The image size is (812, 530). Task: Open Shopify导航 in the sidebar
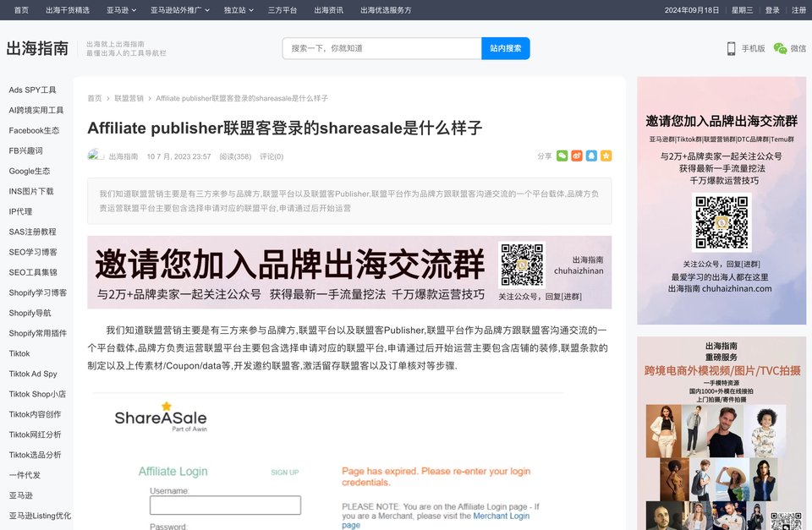(x=30, y=313)
